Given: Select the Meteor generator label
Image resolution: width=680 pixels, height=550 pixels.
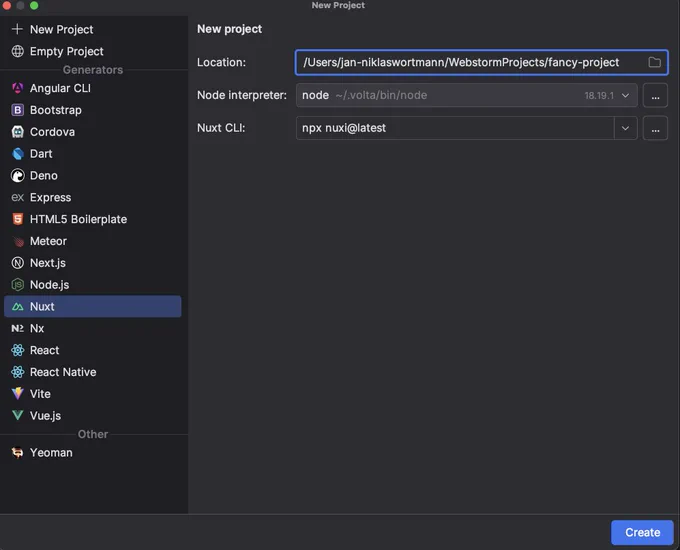Looking at the screenshot, I should (48, 241).
